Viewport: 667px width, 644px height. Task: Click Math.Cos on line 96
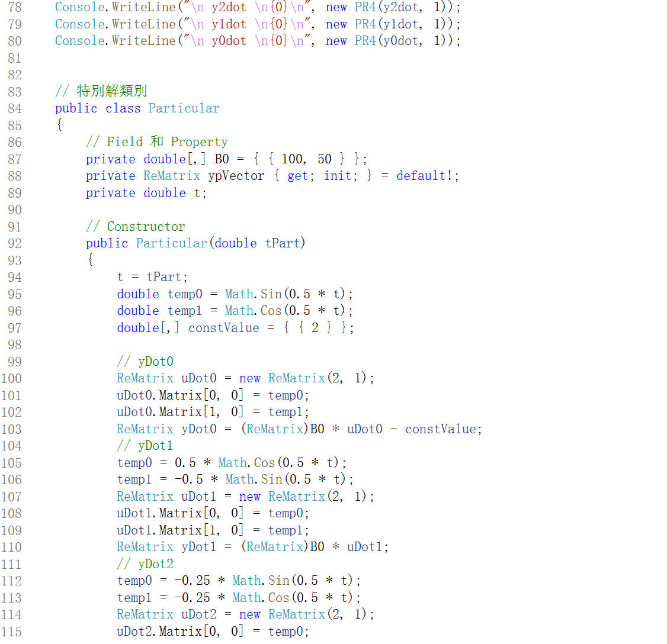click(x=253, y=310)
